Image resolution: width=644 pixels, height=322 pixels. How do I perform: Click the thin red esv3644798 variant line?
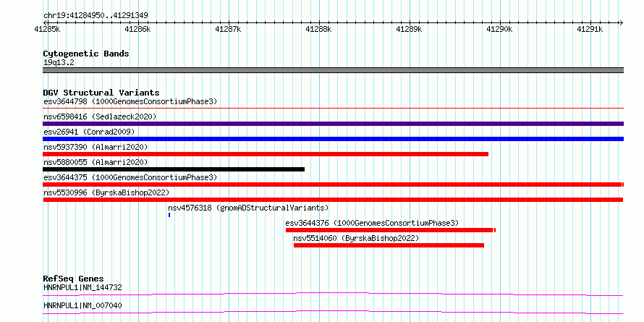click(x=333, y=108)
